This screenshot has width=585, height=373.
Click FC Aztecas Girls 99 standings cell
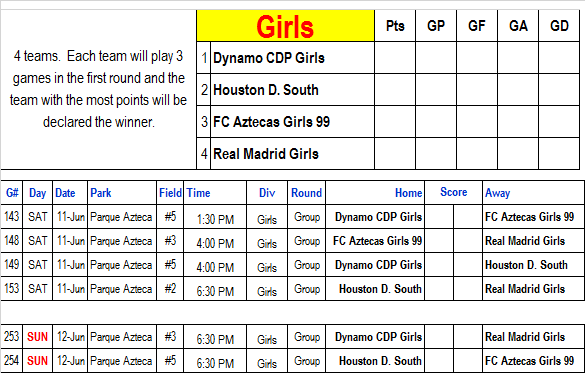tap(292, 122)
